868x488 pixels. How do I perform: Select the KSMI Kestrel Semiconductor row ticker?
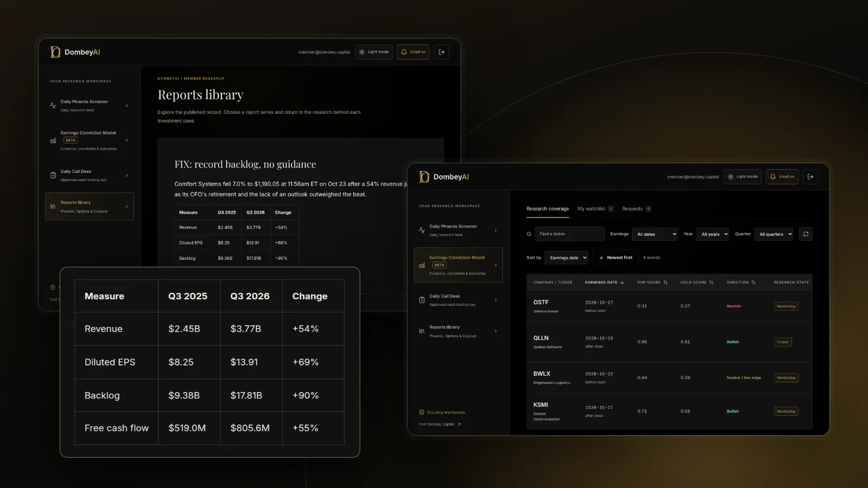(x=540, y=405)
